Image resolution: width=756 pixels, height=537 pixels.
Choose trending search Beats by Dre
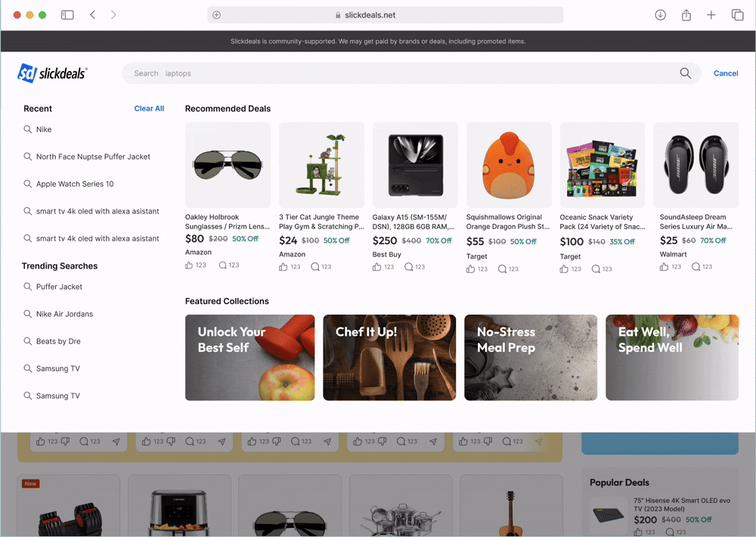click(58, 341)
